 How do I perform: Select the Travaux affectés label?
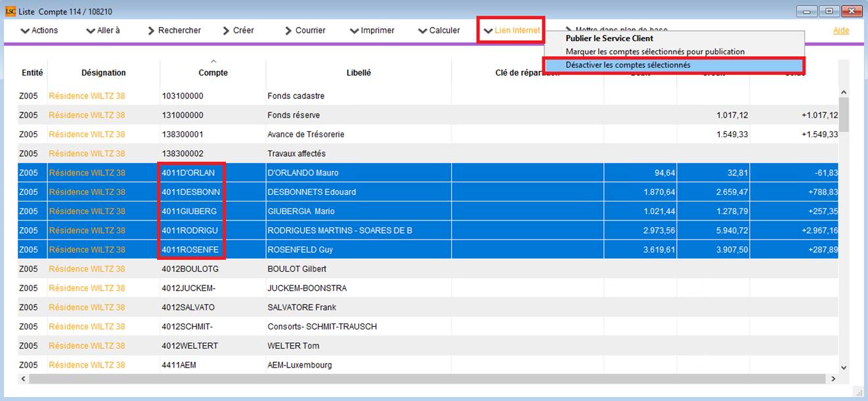[297, 154]
